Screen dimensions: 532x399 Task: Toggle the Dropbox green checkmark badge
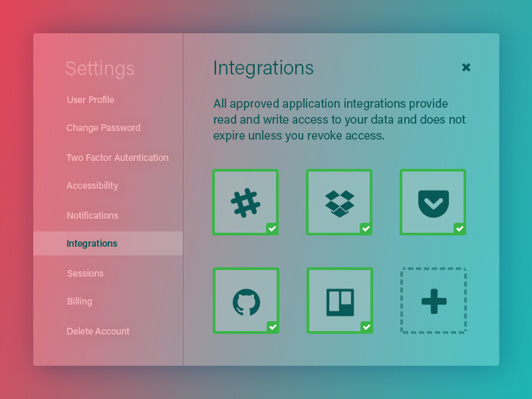coord(366,229)
